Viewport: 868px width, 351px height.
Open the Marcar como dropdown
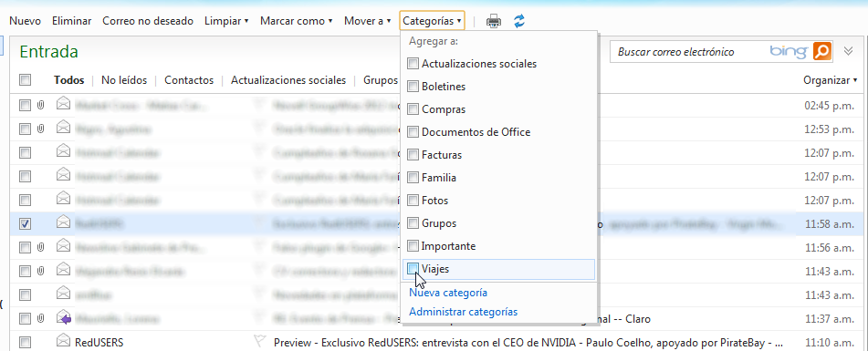pos(296,22)
